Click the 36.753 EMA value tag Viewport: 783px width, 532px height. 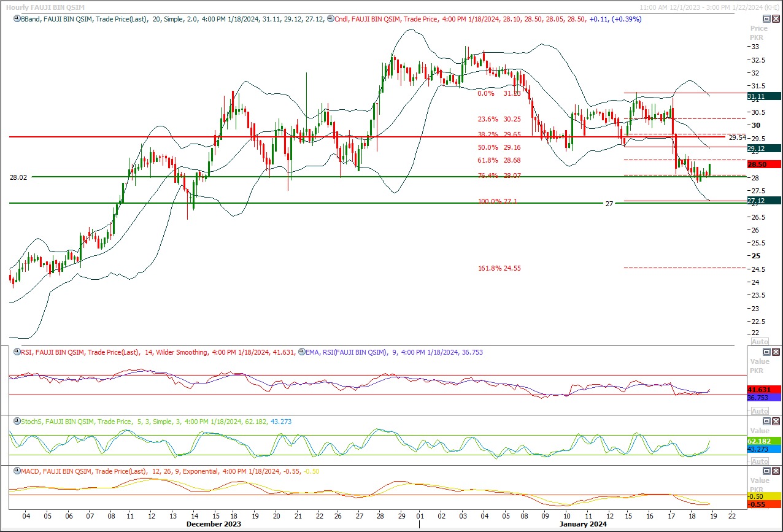click(x=764, y=398)
